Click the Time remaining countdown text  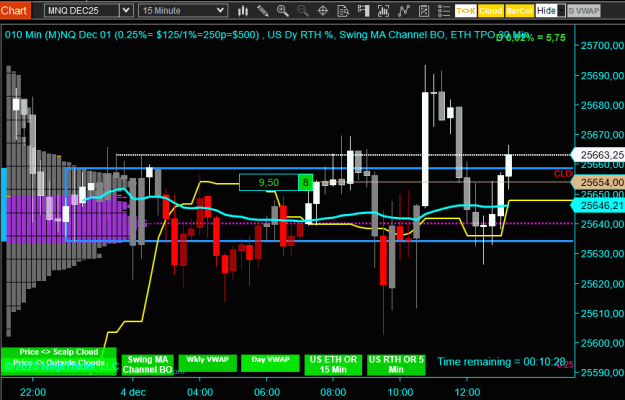501,362
